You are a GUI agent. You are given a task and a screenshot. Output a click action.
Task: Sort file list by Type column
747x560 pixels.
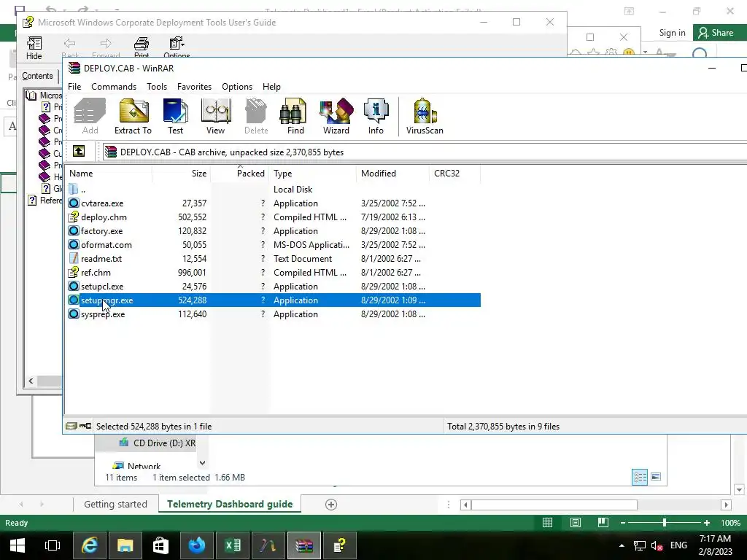312,174
